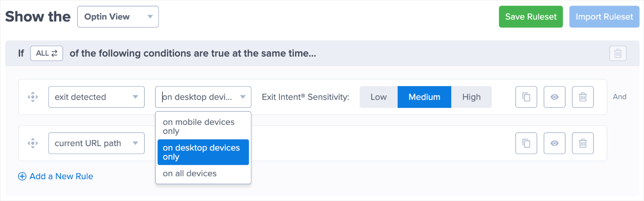The height and width of the screenshot is (201, 644).
Task: Set Exit Intent sensitivity to High
Action: [471, 97]
